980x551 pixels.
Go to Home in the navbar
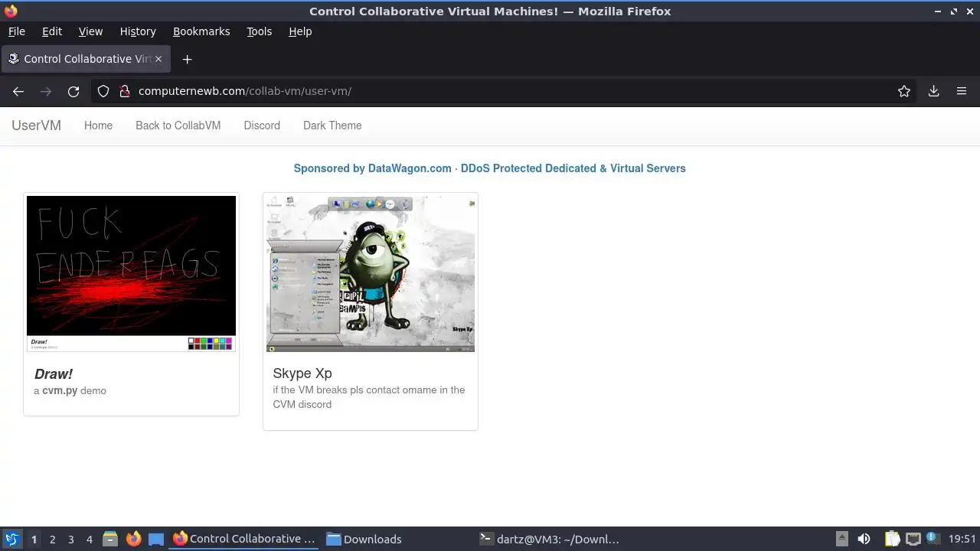coord(98,126)
